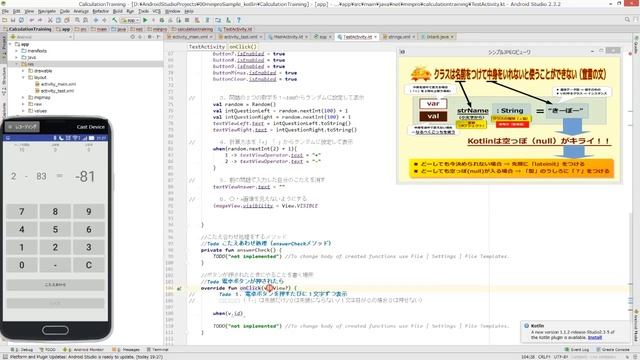Viewport: 640px width, 360px height.
Task: Open the Window menu
Action: point(172,11)
